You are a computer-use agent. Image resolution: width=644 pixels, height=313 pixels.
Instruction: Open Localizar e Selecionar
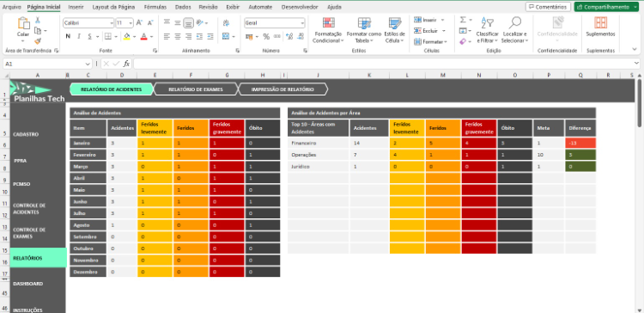[x=514, y=30]
